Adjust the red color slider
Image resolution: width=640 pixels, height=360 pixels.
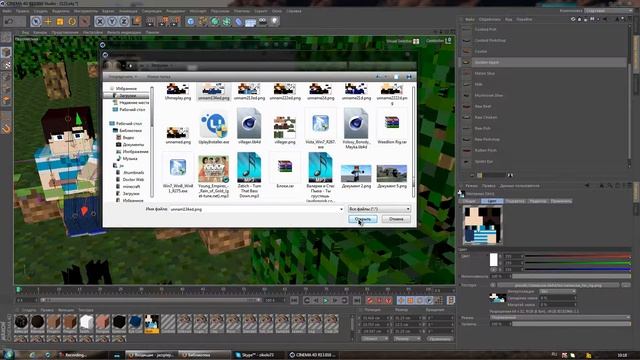tap(578, 256)
